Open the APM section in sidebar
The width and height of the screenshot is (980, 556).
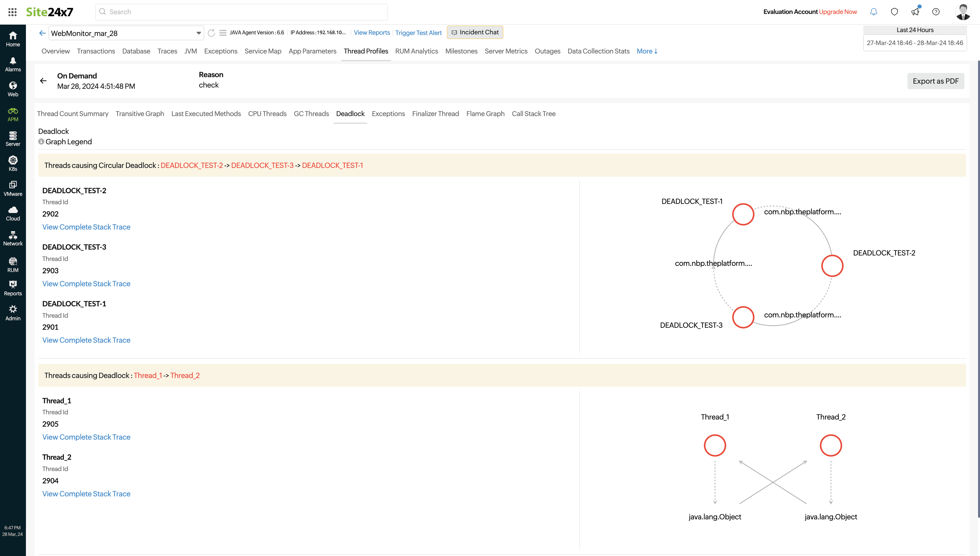(13, 114)
